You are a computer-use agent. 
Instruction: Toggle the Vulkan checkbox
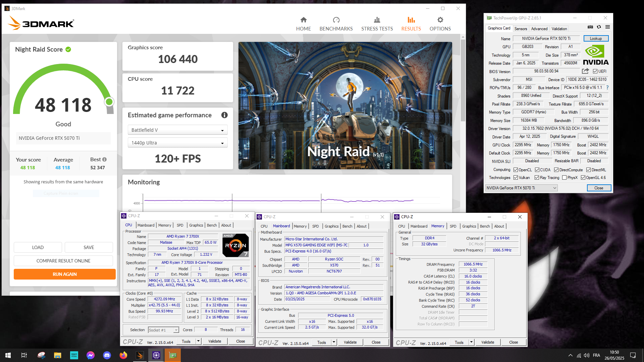click(516, 178)
